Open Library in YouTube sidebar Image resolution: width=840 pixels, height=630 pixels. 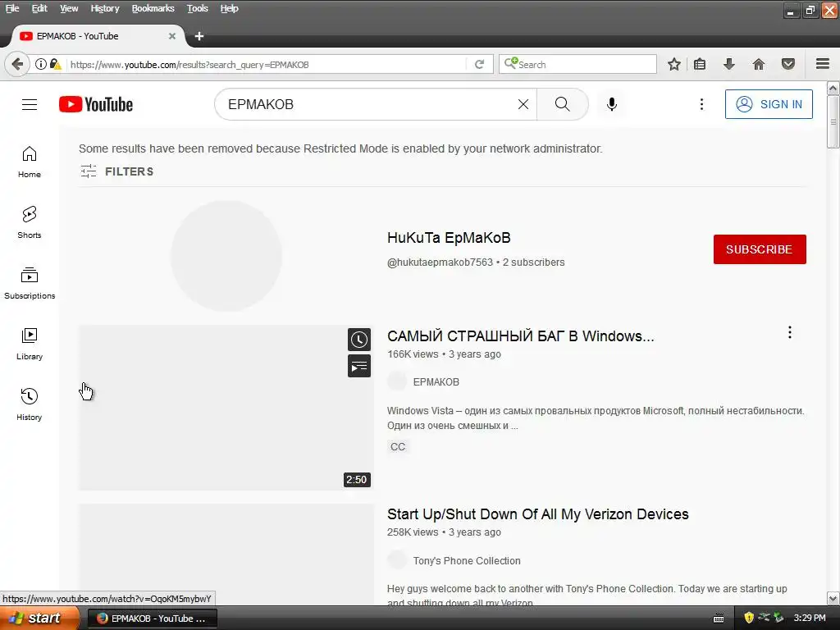click(x=30, y=344)
